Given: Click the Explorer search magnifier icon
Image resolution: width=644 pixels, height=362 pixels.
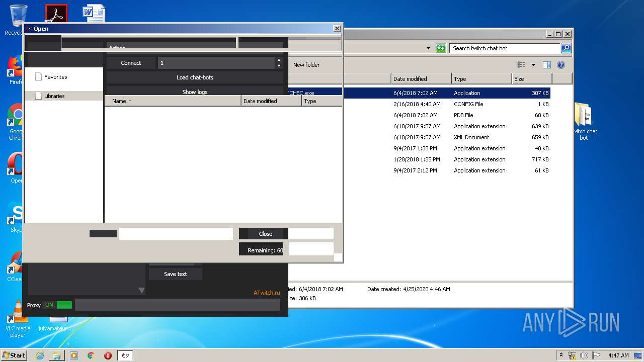Looking at the screenshot, I should coord(566,48).
